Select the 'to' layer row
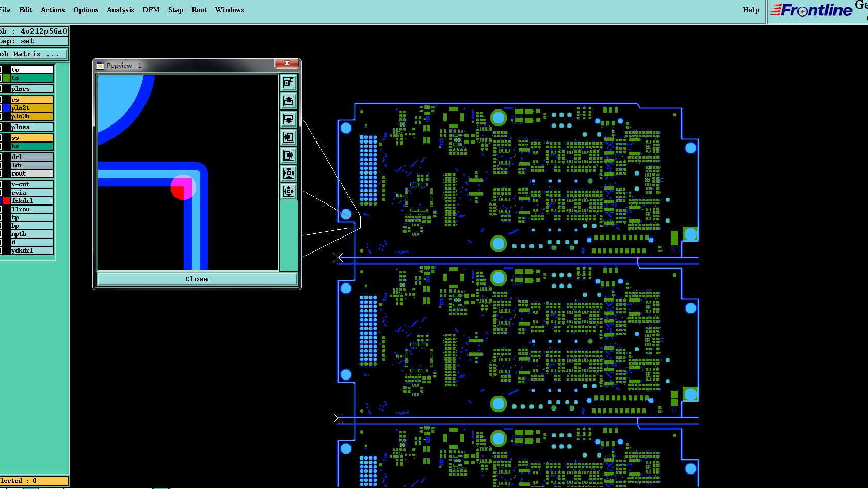This screenshot has width=868, height=489. coord(32,70)
